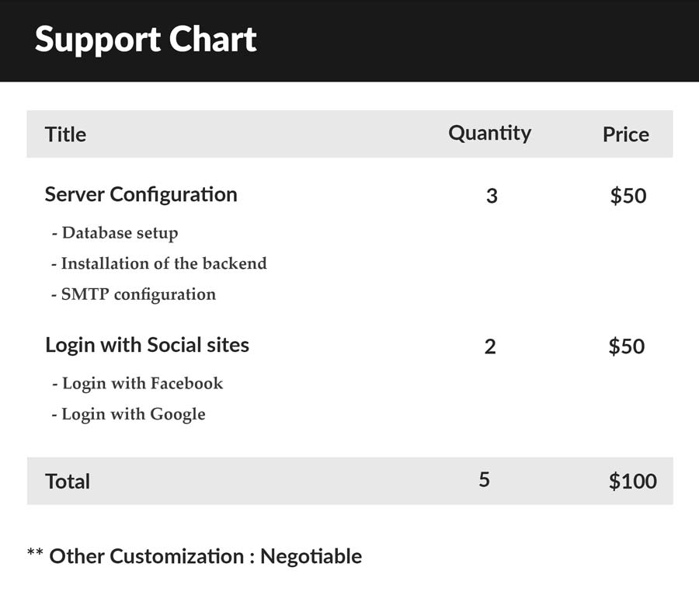Image resolution: width=699 pixels, height=616 pixels.
Task: Click Installation of the backend item
Action: tap(159, 263)
